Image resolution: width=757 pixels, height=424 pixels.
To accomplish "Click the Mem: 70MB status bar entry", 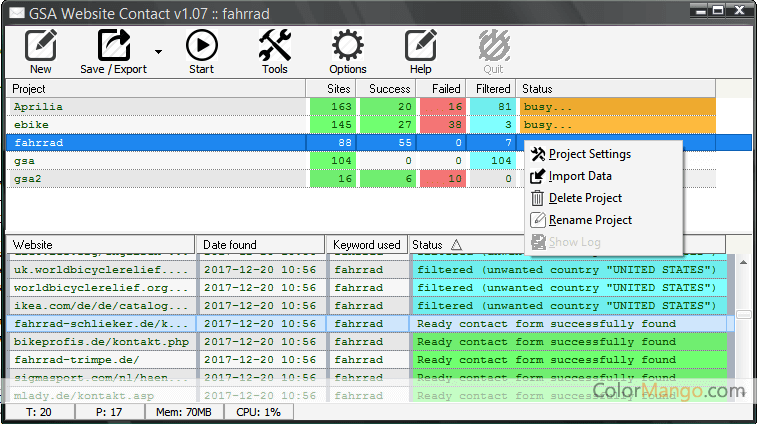I will pyautogui.click(x=184, y=412).
